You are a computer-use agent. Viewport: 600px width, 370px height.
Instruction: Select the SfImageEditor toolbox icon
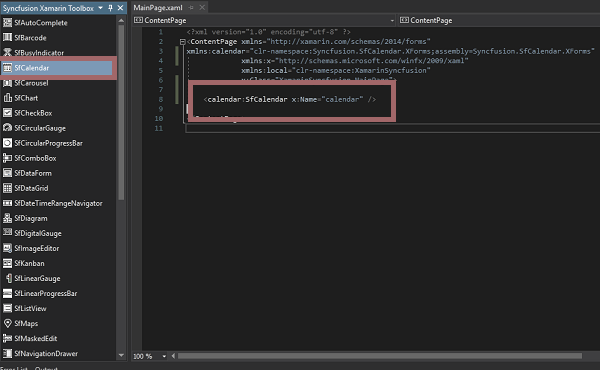click(x=7, y=248)
